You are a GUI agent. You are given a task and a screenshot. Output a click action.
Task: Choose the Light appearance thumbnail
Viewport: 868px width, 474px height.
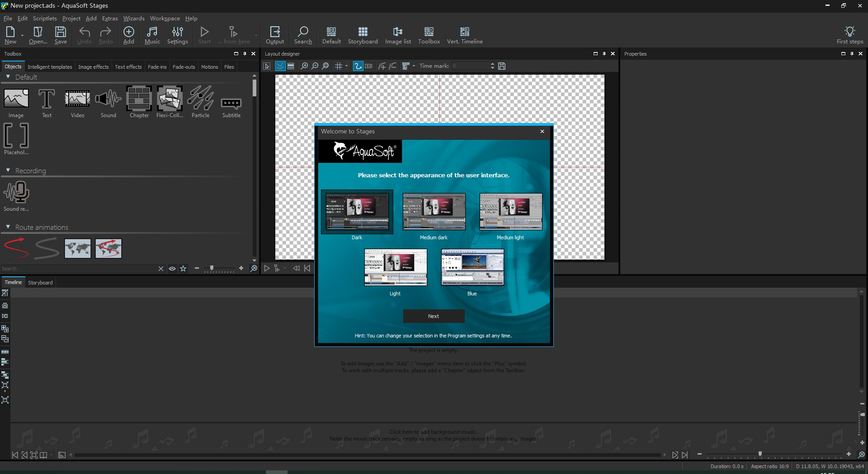coord(396,267)
